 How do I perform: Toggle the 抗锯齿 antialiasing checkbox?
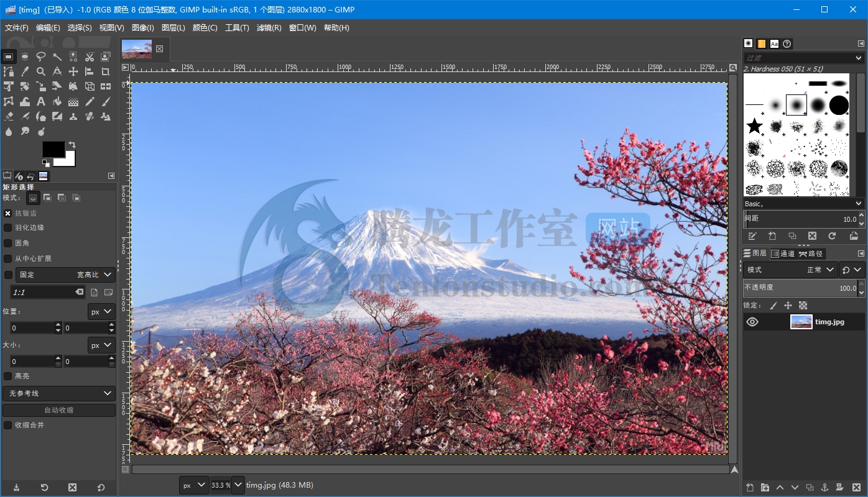(7, 213)
